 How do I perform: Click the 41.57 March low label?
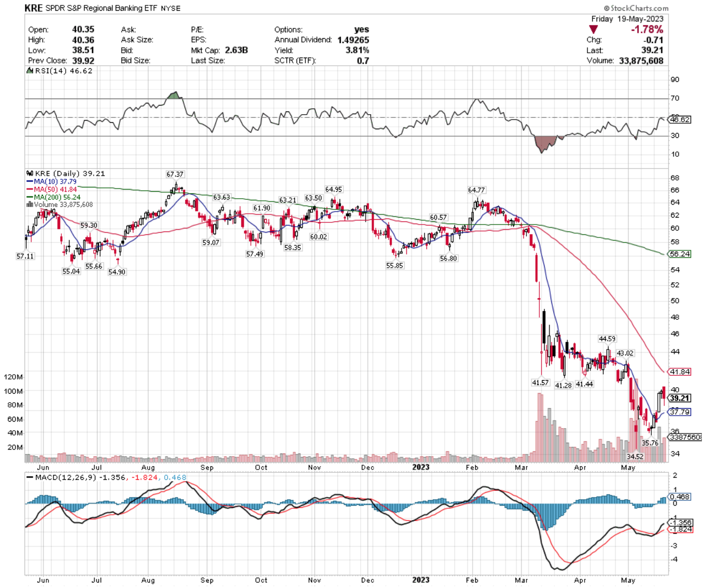click(540, 383)
